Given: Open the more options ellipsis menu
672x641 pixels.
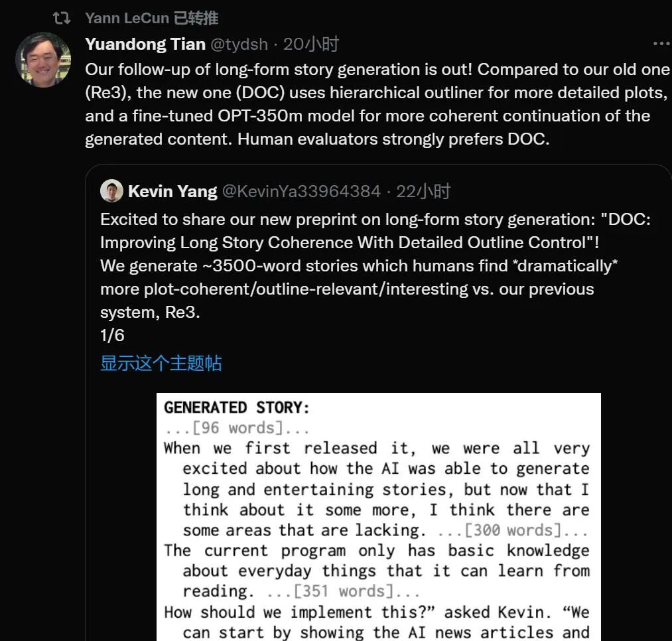Looking at the screenshot, I should pyautogui.click(x=661, y=44).
